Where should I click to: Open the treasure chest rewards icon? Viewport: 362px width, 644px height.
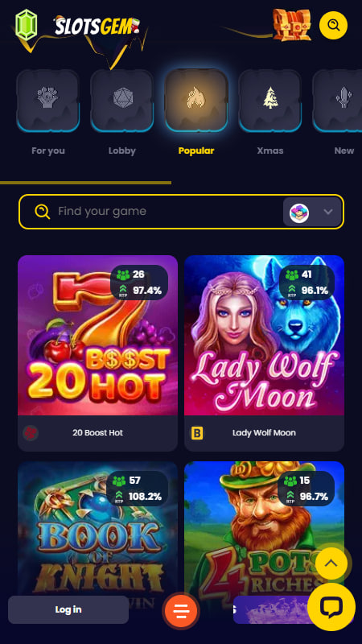pos(292,25)
